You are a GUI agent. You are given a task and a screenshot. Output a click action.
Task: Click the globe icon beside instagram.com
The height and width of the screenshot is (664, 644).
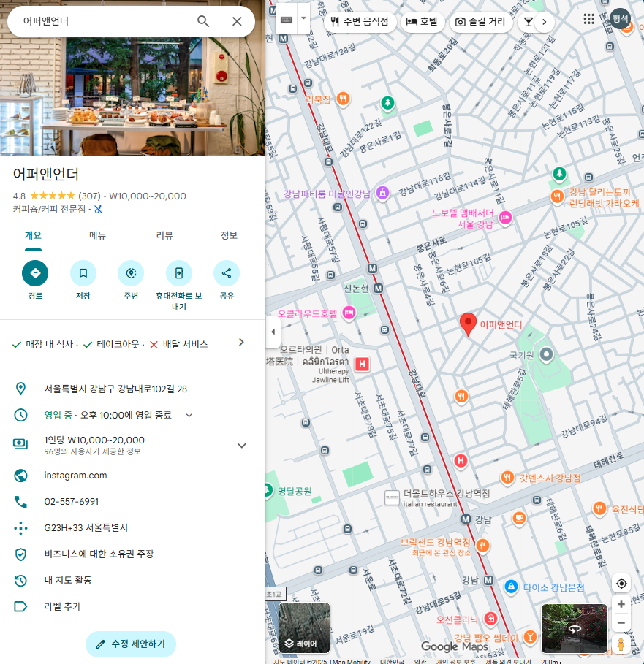20,476
